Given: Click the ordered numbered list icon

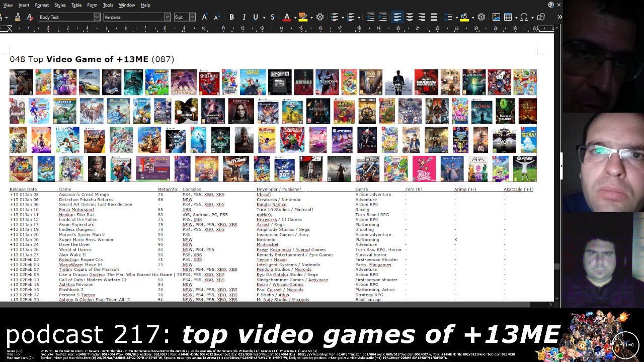Looking at the screenshot, I should point(351,17).
